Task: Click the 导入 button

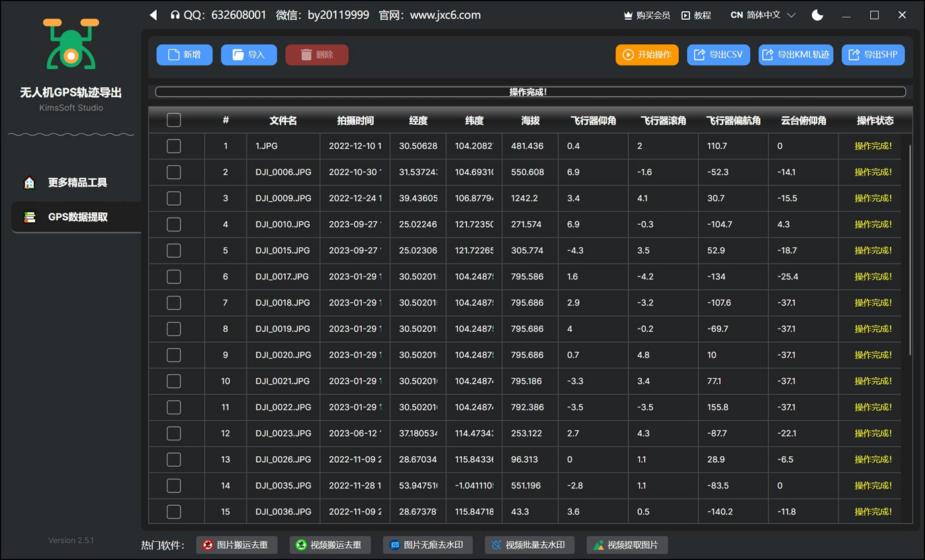Action: pyautogui.click(x=249, y=55)
